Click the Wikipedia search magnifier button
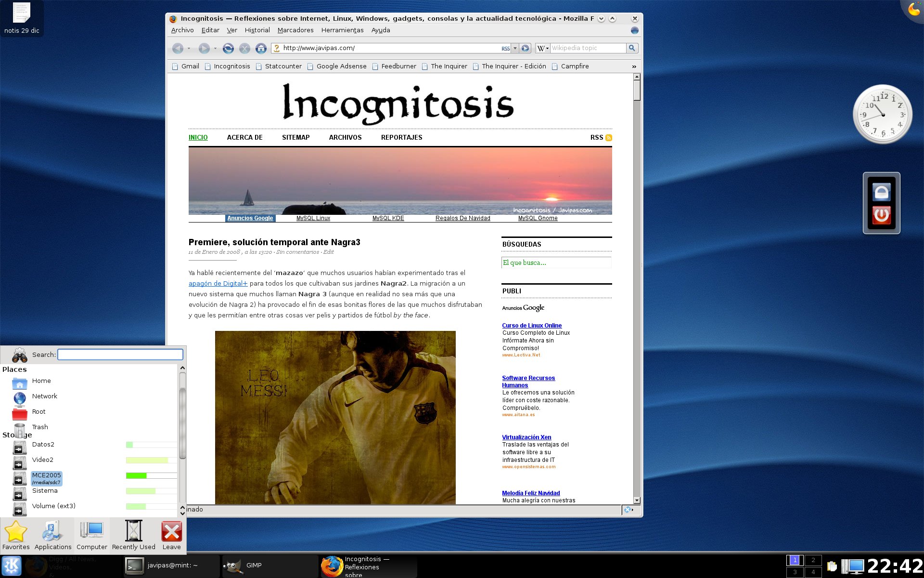This screenshot has width=924, height=578. [x=632, y=48]
